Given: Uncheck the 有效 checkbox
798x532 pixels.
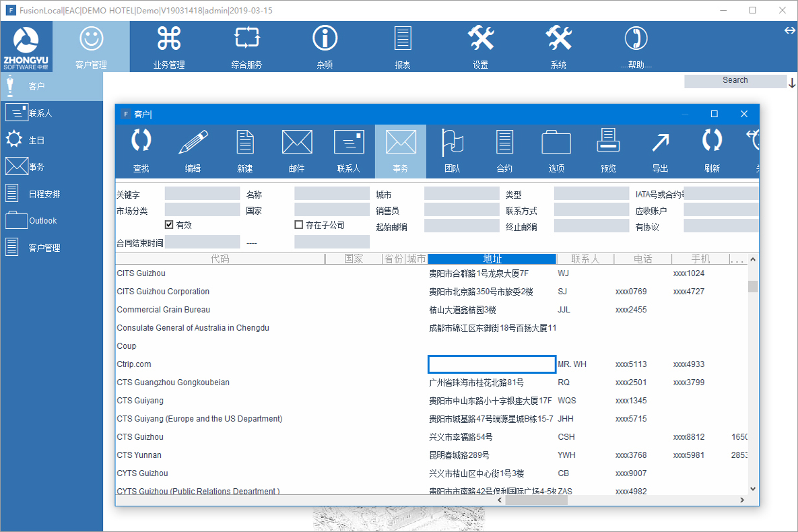Looking at the screenshot, I should click(169, 225).
